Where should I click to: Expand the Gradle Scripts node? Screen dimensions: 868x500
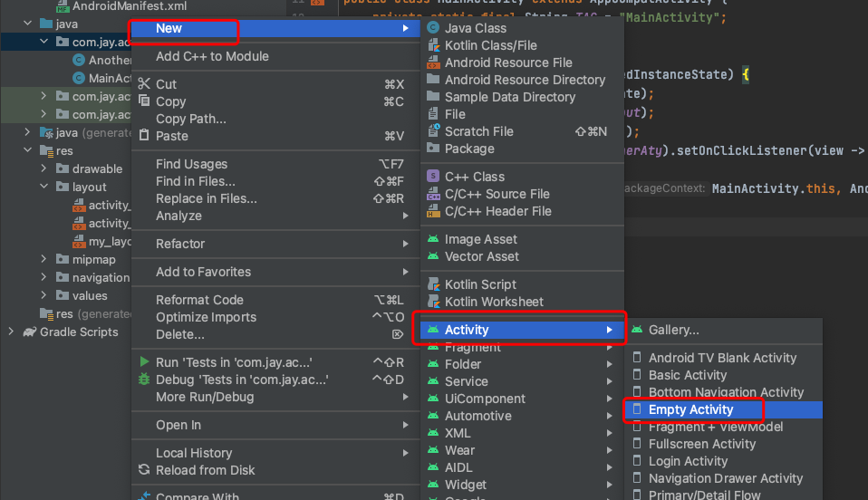coord(11,332)
